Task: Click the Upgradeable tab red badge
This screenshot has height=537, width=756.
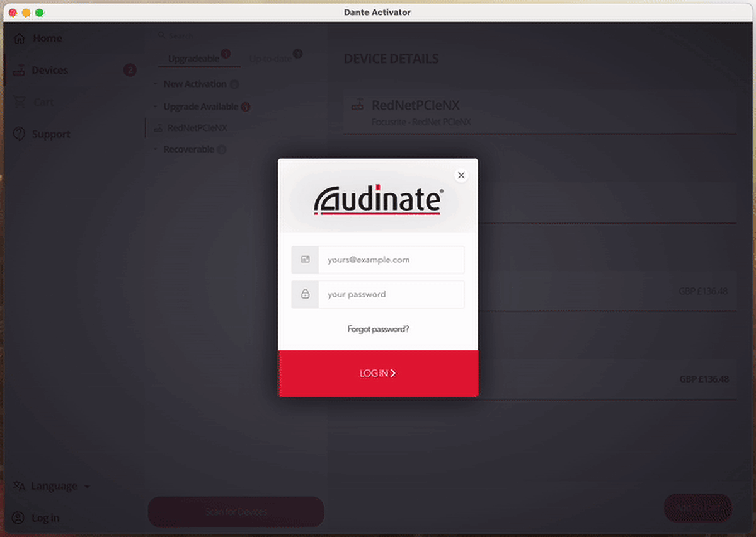Action: coord(226,54)
